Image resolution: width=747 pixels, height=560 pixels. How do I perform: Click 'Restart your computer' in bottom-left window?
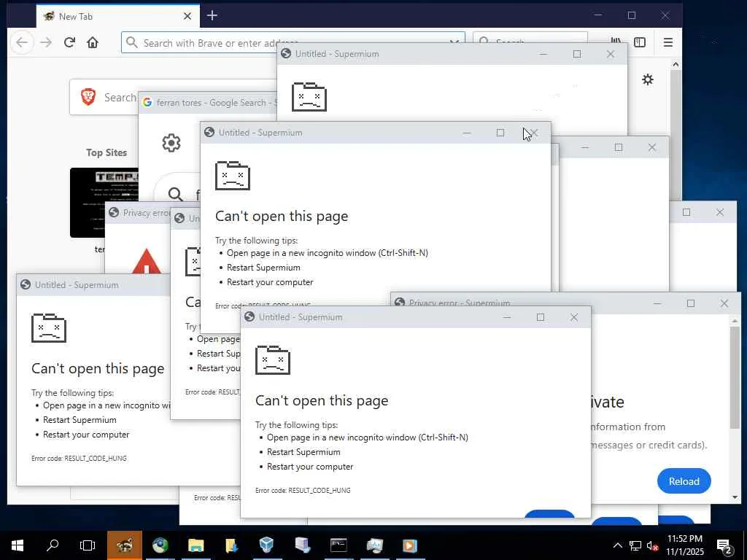tap(86, 435)
